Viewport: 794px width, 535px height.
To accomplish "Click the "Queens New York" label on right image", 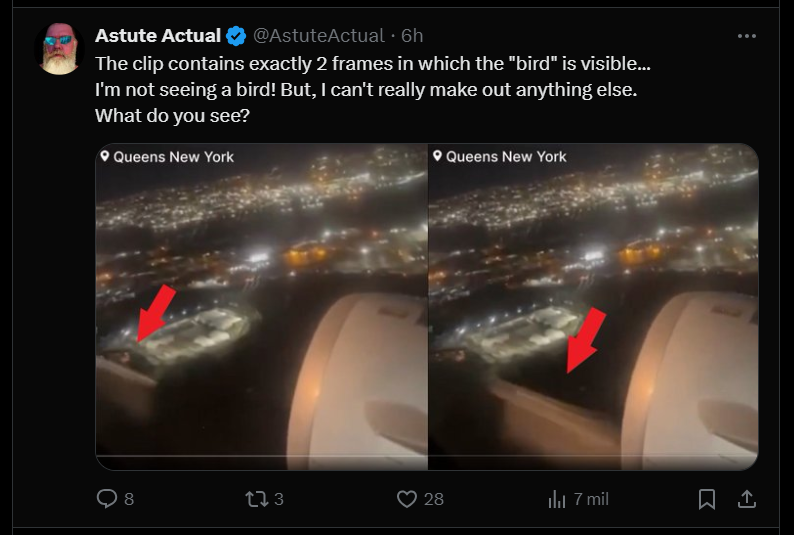I will point(505,157).
